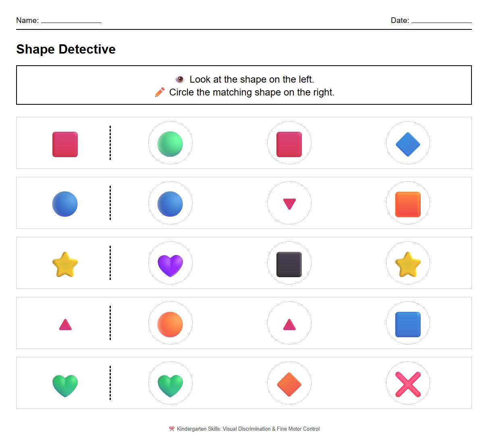This screenshot has width=488, height=448.
Task: Select the purple heart answer option
Action: [170, 263]
